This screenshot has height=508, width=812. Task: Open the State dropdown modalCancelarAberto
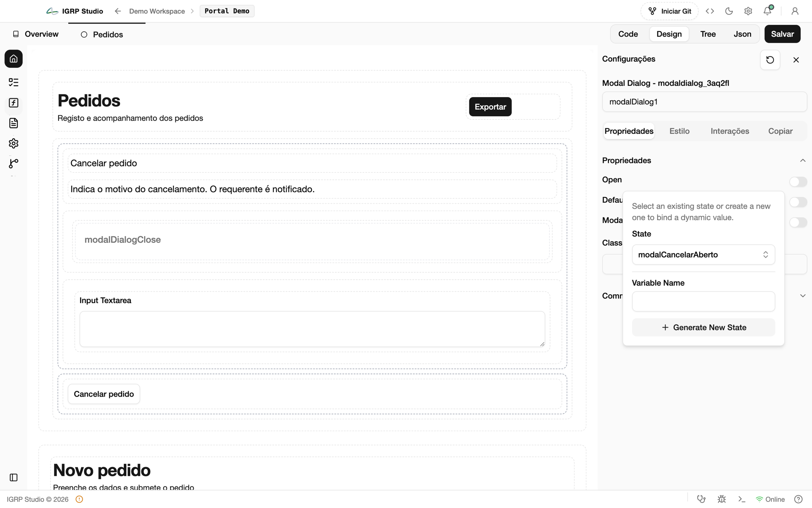tap(703, 254)
